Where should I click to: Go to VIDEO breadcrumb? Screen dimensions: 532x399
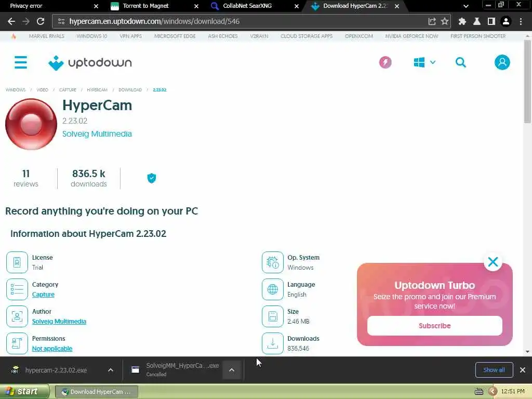pos(43,90)
